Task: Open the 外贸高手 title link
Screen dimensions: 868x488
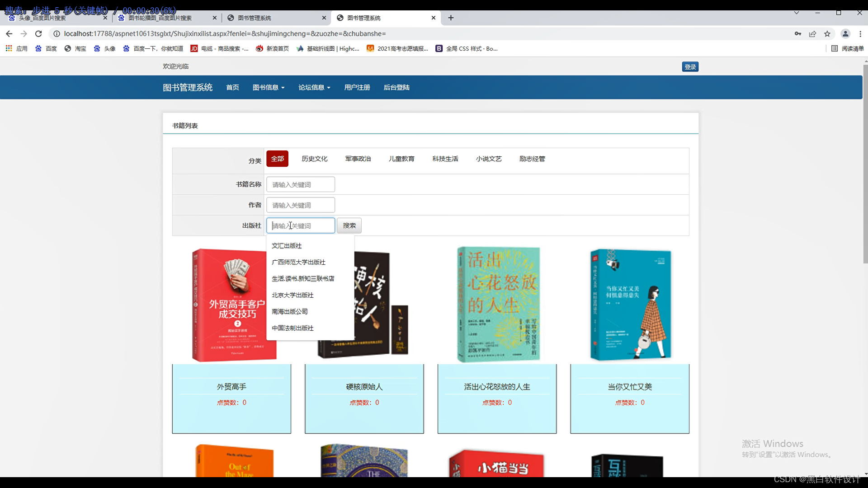Action: point(231,387)
